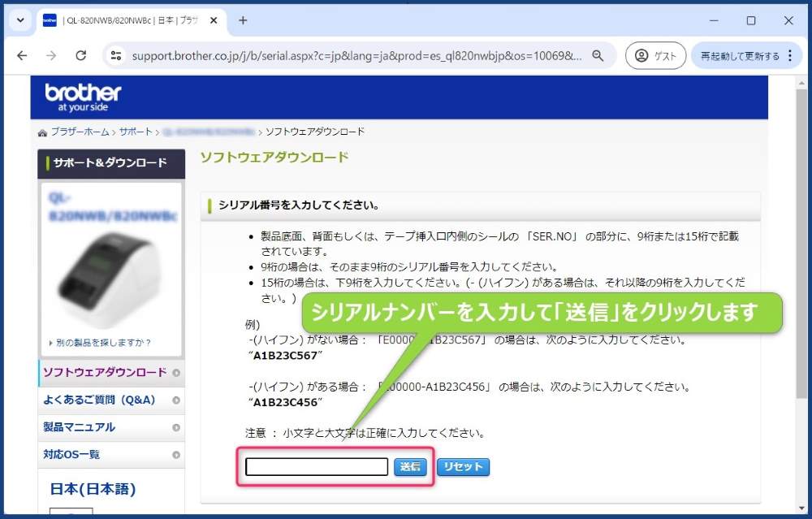
Task: Minimize the browser window
Action: pos(714,20)
